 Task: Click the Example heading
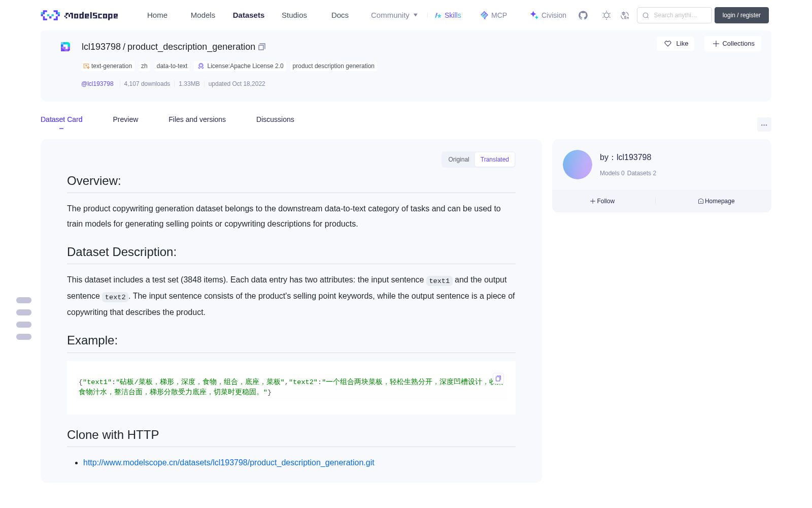click(92, 340)
